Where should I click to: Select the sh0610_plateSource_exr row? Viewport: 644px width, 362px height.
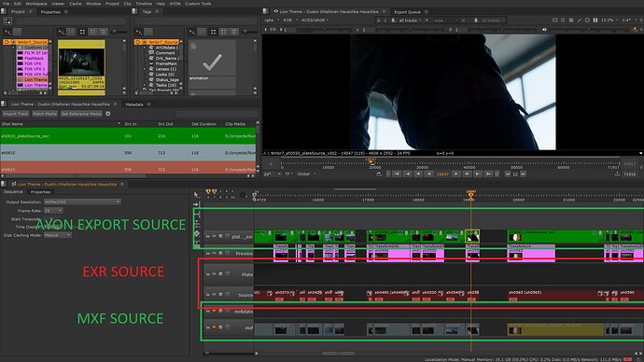(x=128, y=136)
